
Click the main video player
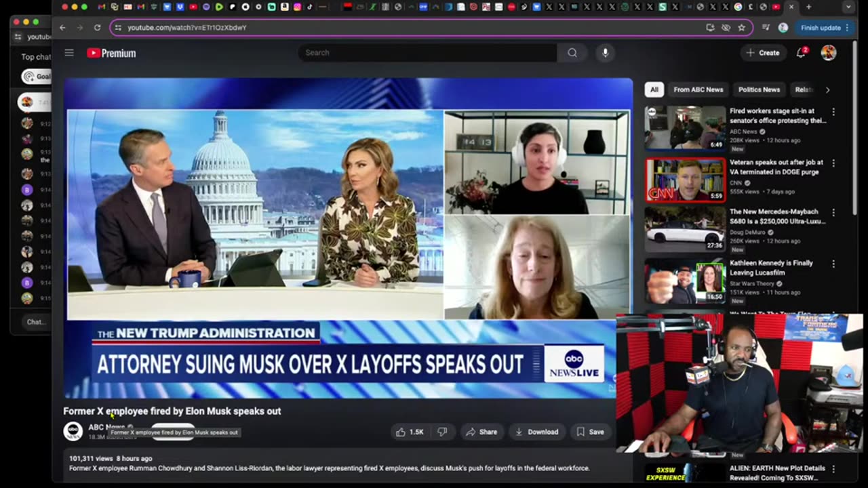(349, 238)
